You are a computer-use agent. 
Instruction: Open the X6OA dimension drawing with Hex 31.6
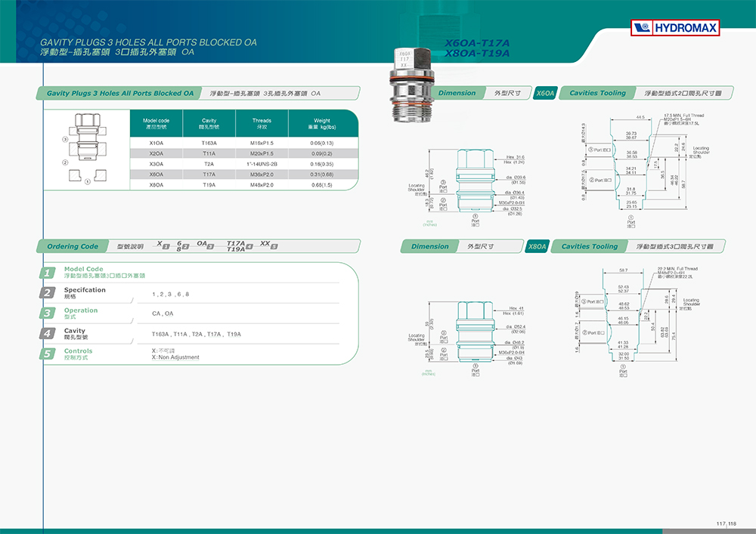point(468,187)
